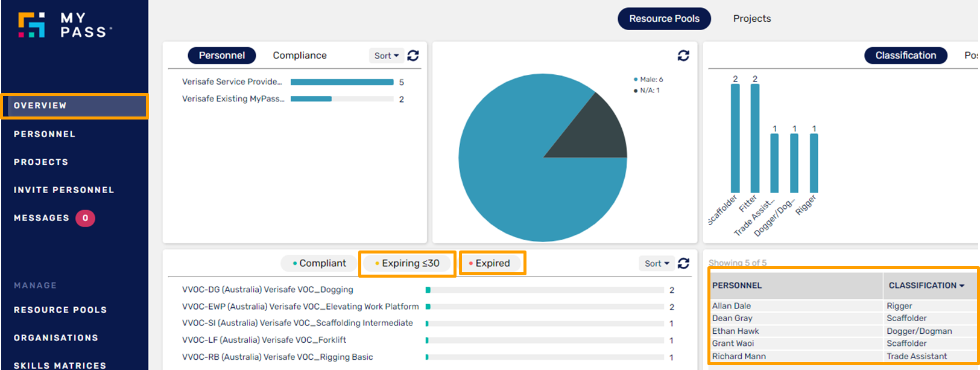Open Skills Matrices under Manage
The width and height of the screenshot is (980, 370).
click(x=60, y=365)
